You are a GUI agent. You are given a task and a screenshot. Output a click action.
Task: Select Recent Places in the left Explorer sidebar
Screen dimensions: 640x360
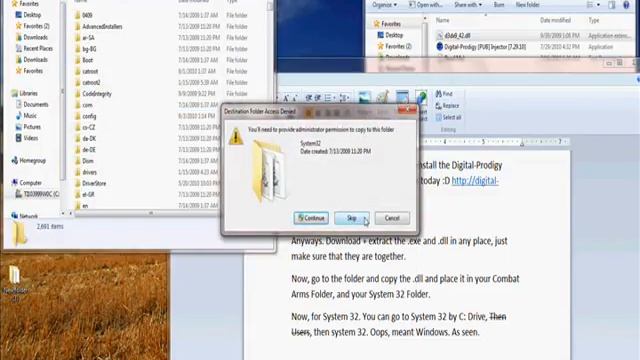pyautogui.click(x=34, y=48)
